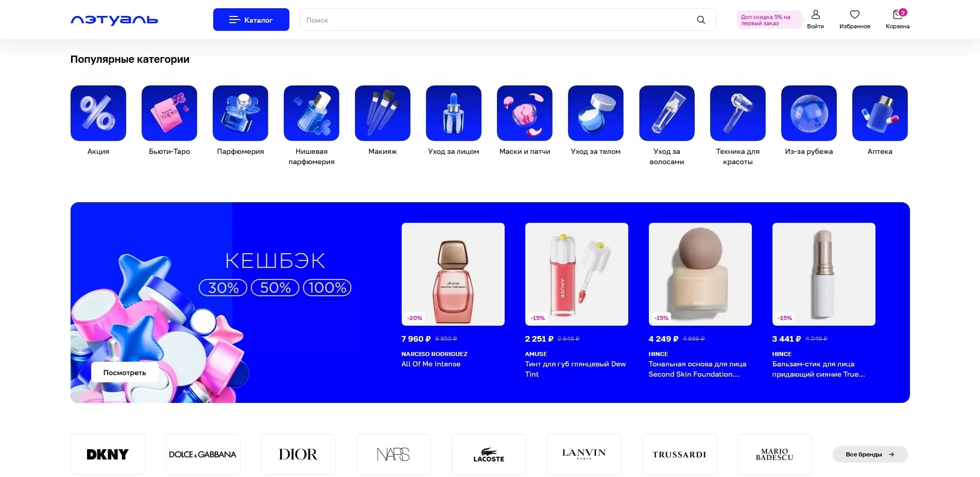
Task: Select the Бьюти-Таро category icon
Action: (169, 113)
